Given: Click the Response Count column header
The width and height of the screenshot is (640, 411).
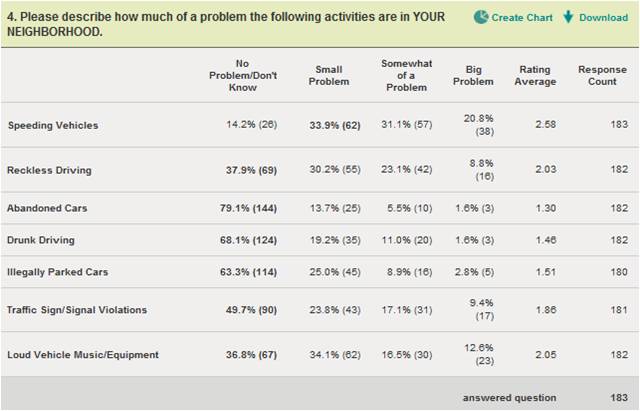Looking at the screenshot, I should 602,76.
